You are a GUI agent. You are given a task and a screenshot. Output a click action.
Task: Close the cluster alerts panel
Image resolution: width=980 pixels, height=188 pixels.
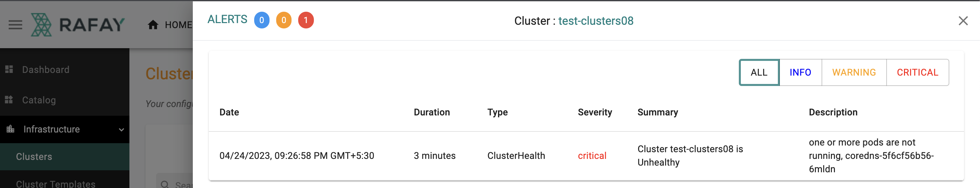963,21
